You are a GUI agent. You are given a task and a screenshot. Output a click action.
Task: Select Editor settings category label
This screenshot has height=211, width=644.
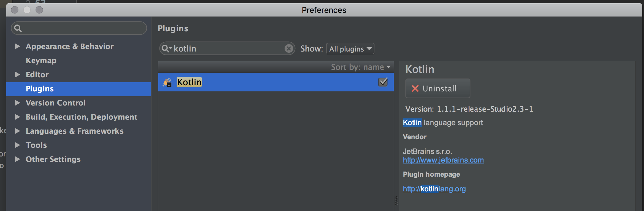(x=37, y=75)
